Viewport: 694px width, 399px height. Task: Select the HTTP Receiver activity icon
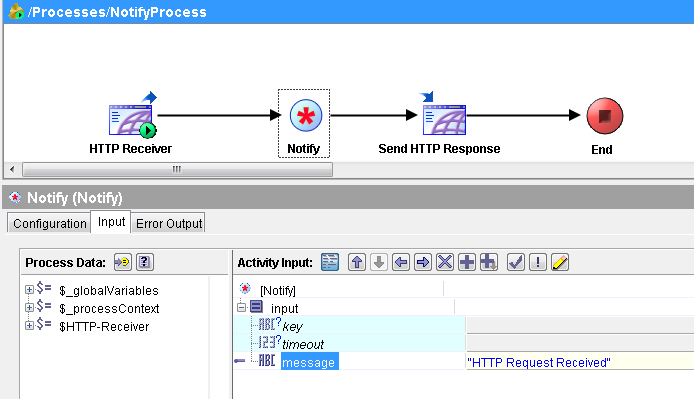tap(132, 117)
